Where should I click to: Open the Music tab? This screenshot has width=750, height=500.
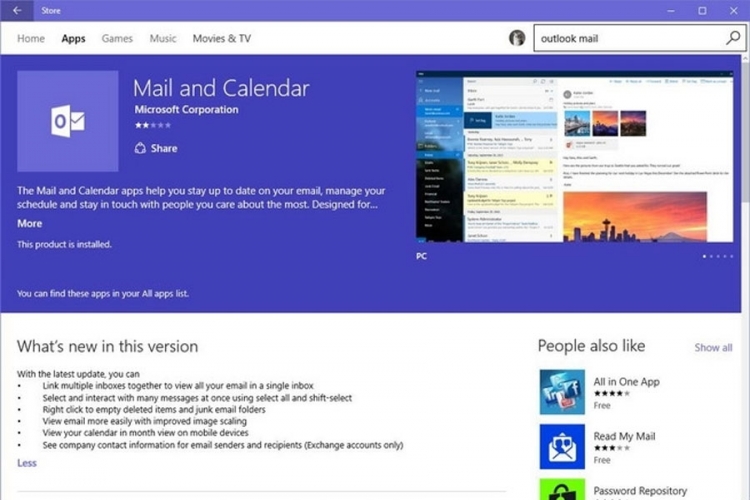point(163,38)
